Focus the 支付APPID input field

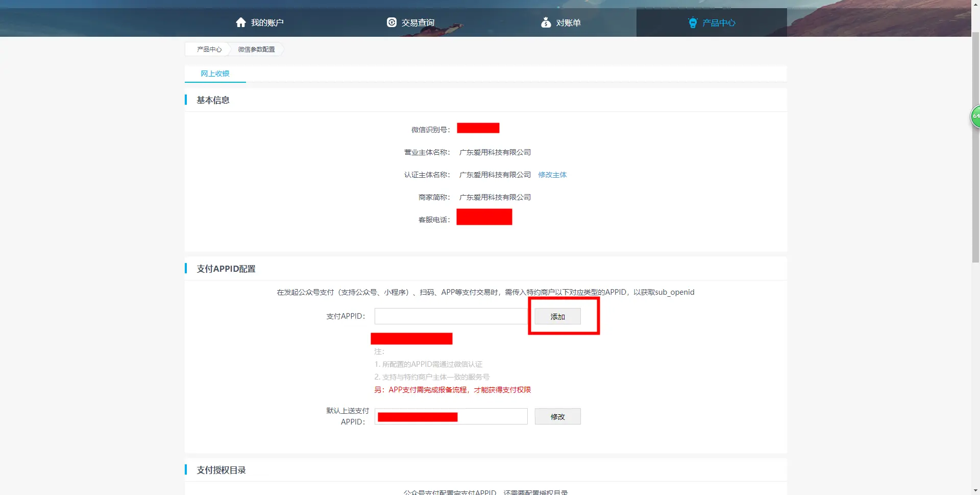click(451, 316)
